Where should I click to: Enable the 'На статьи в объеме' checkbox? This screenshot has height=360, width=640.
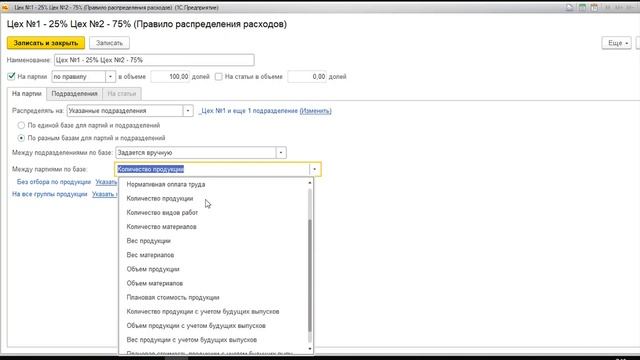(218, 76)
